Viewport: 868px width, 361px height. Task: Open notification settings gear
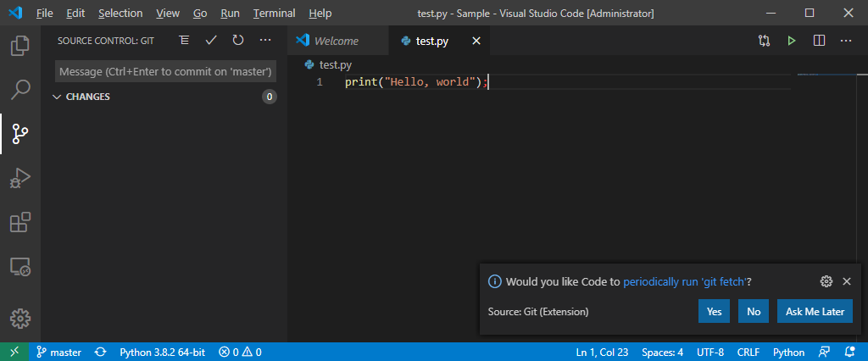coord(826,281)
